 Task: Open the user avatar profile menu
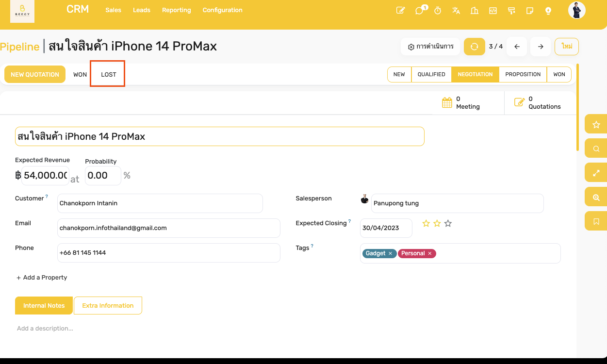(577, 10)
